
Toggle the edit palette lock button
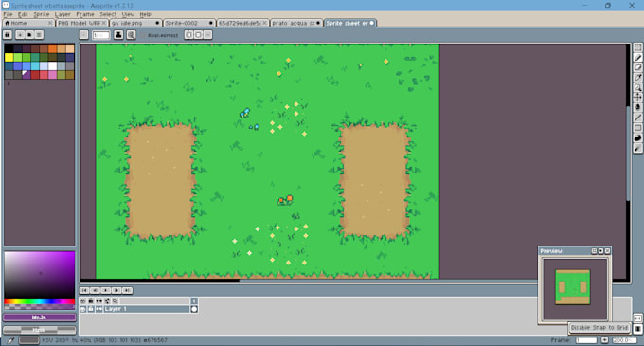[7, 35]
